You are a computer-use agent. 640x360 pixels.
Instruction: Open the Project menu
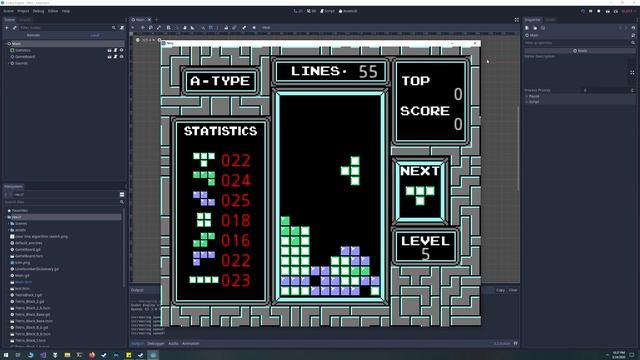pyautogui.click(x=23, y=11)
